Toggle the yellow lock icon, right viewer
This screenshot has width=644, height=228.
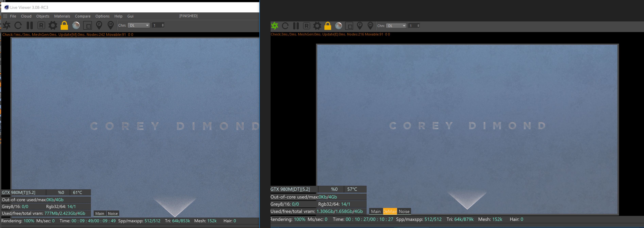(328, 26)
